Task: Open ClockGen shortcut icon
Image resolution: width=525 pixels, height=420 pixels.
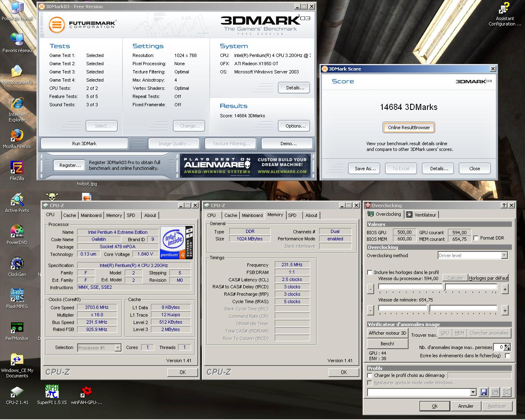Action: (17, 263)
